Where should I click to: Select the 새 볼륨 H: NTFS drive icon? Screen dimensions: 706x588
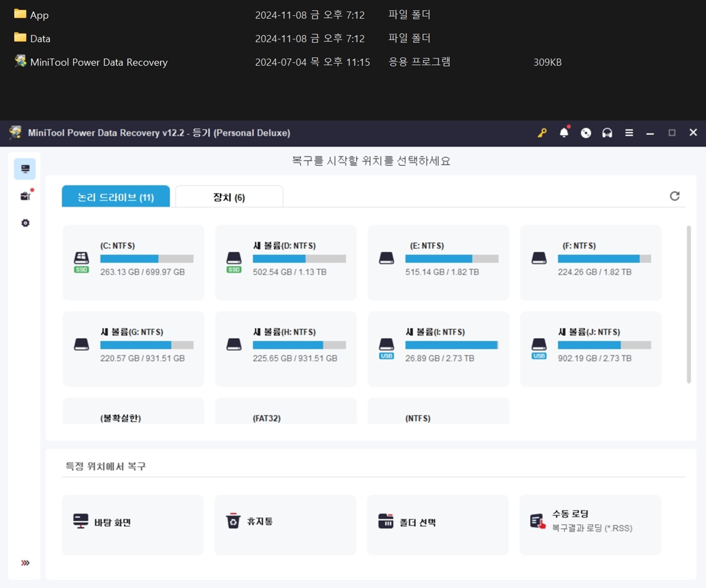pos(234,344)
